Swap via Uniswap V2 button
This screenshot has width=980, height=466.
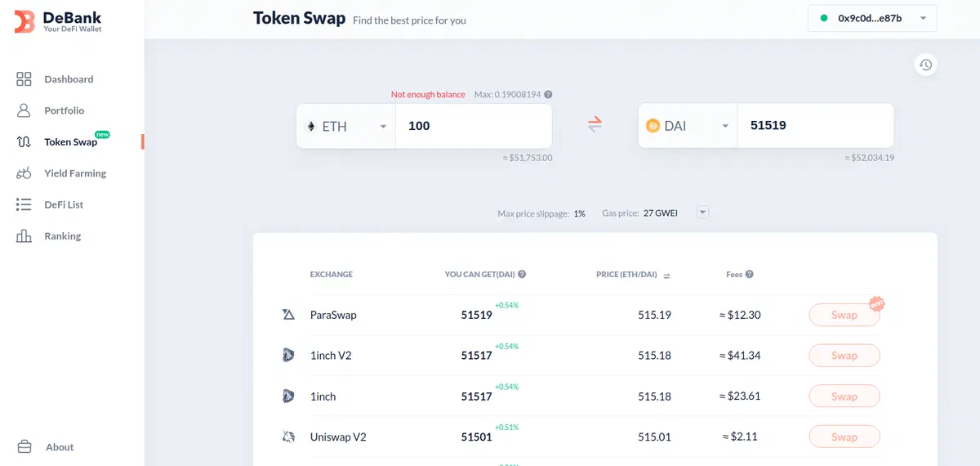point(844,437)
